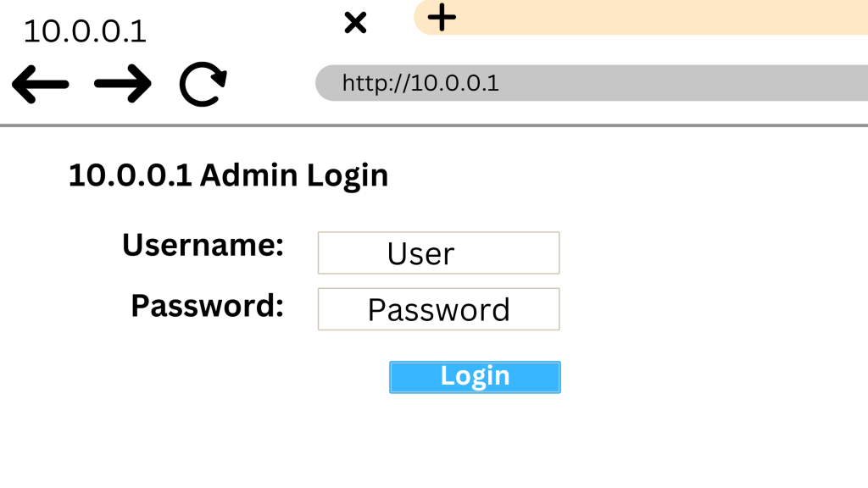Screen dimensions: 868x488
Task: Click the 'Password' placeholder in the field
Action: 438,310
